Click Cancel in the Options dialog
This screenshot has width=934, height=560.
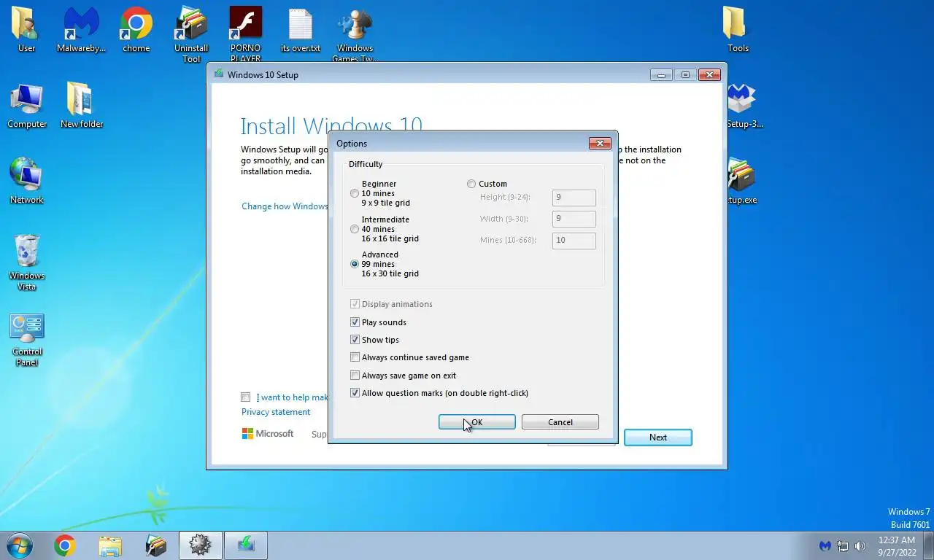click(560, 422)
